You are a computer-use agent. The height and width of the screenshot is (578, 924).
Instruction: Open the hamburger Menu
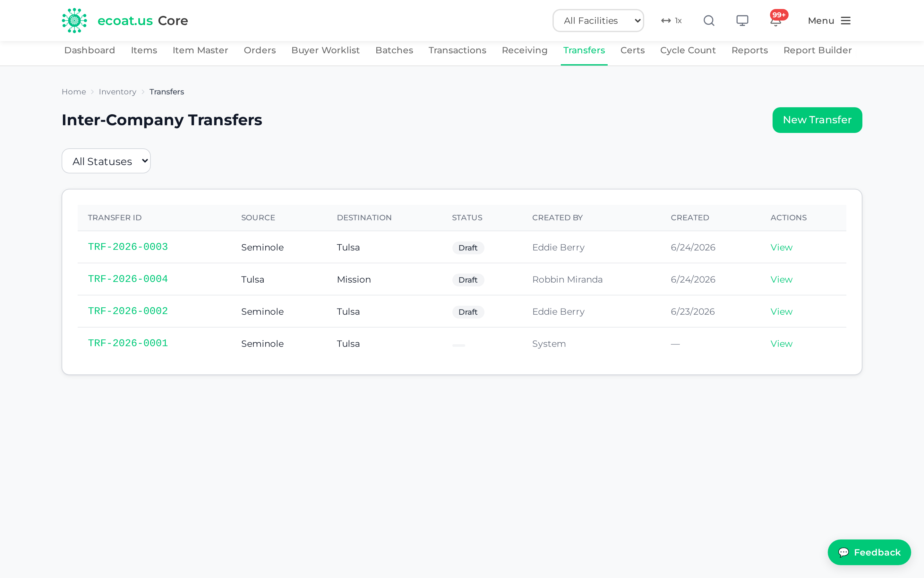(829, 21)
